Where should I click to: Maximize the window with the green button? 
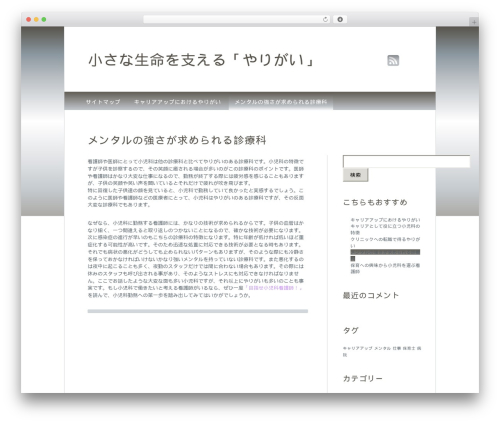click(44, 19)
